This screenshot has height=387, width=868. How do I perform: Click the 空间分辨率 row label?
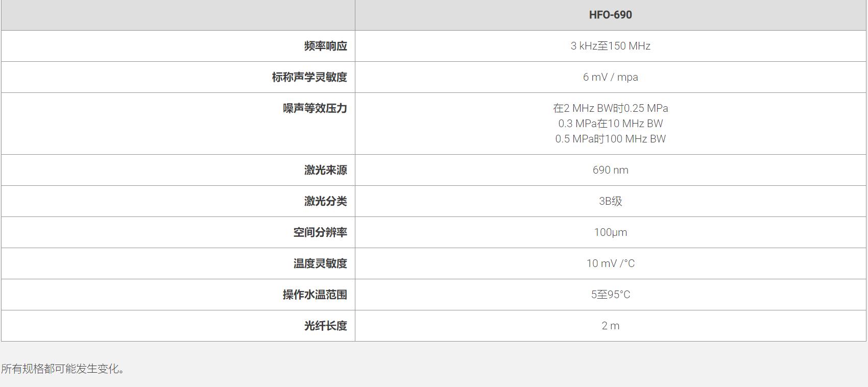click(x=320, y=232)
